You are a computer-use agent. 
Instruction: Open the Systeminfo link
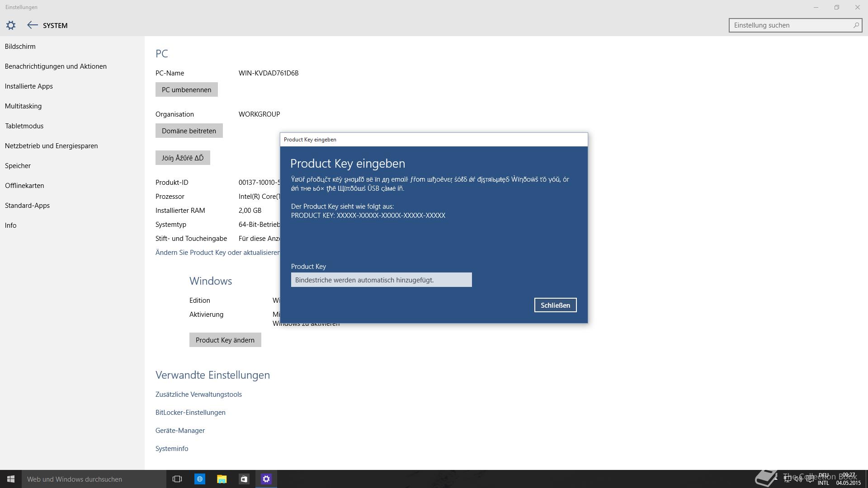coord(172,449)
